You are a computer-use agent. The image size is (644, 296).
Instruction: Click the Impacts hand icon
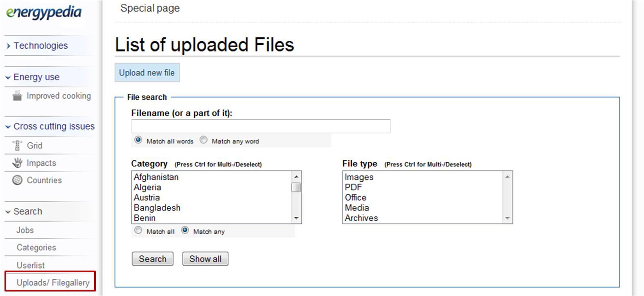point(17,163)
